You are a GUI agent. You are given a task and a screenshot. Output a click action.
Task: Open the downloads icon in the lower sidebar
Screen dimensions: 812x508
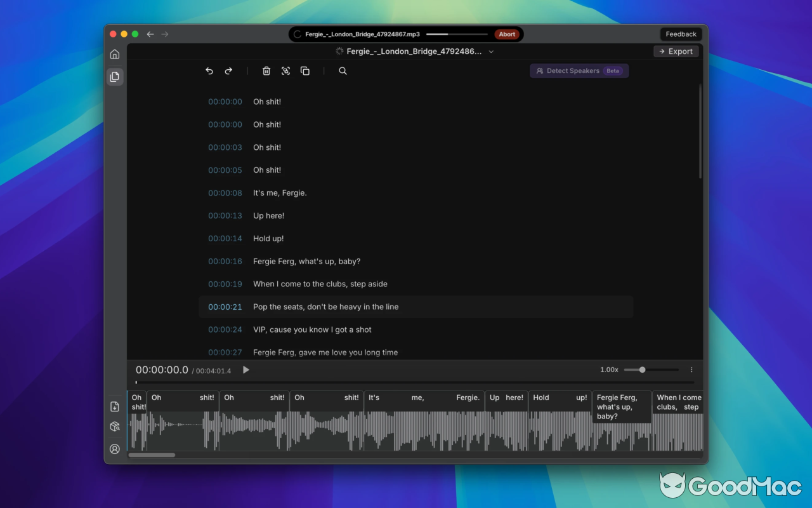(x=115, y=406)
